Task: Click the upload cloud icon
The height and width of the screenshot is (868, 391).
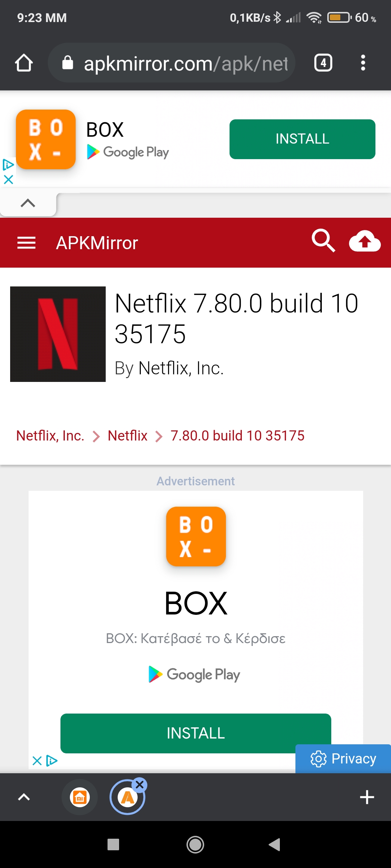Action: tap(365, 241)
